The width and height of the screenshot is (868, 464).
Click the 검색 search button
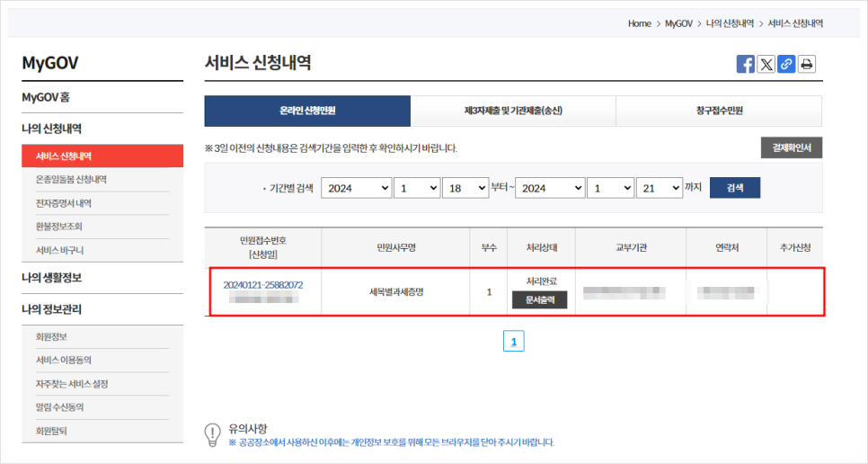click(735, 188)
